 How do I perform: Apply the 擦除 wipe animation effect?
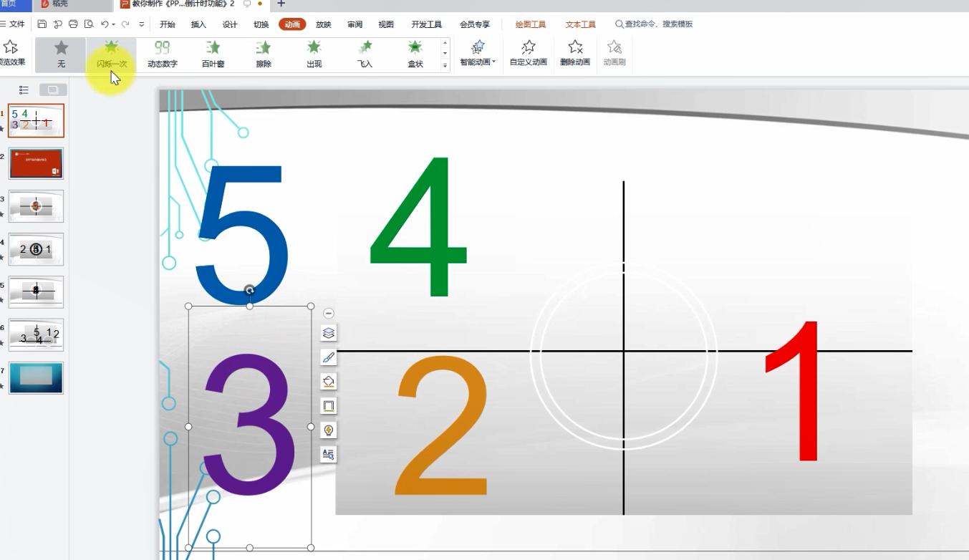pyautogui.click(x=264, y=54)
